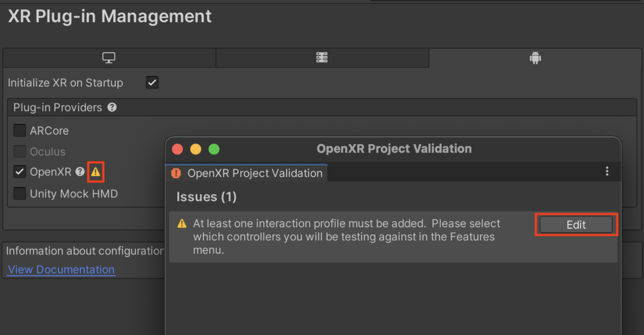Select the OpenXR Project Validation tab
Screen dimensions: 644x335
(x=255, y=173)
